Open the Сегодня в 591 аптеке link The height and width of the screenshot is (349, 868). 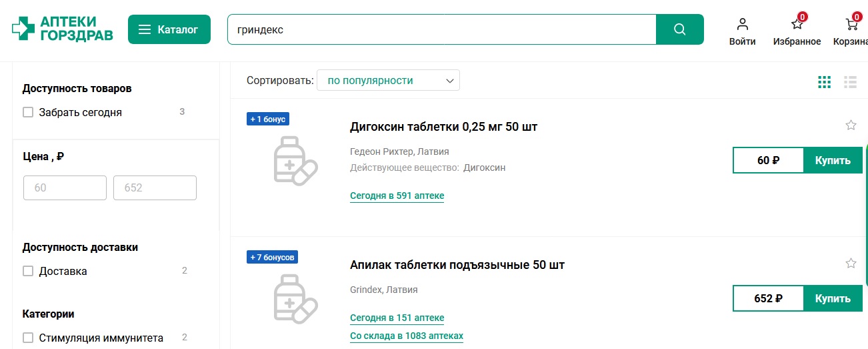(397, 196)
